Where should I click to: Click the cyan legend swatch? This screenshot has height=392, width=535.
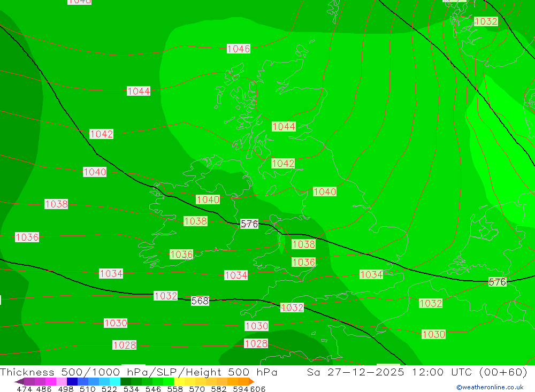(115, 381)
